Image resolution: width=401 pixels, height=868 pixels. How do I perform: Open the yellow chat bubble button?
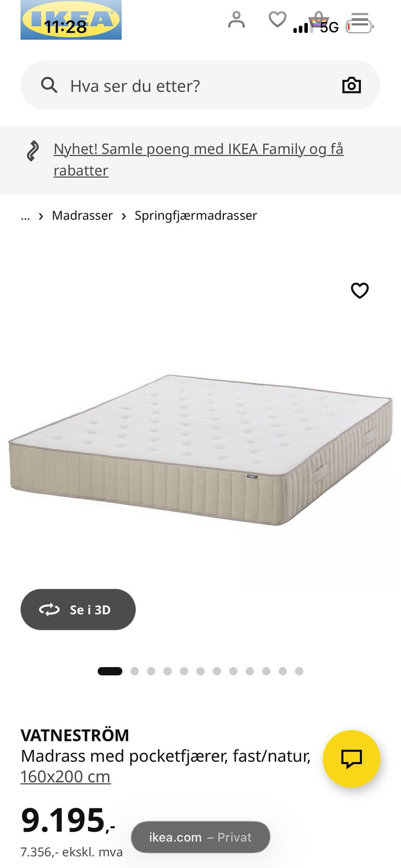(x=351, y=759)
